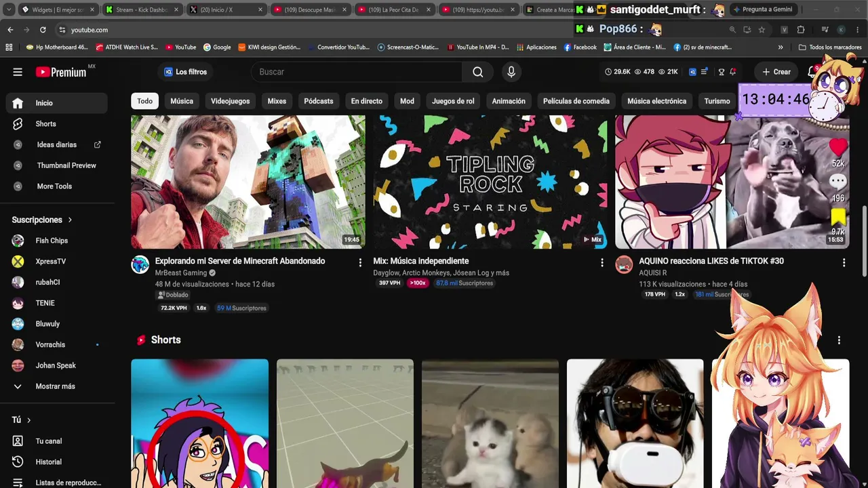Open the Facebook bookmark
This screenshot has height=488, width=868.
click(x=580, y=47)
